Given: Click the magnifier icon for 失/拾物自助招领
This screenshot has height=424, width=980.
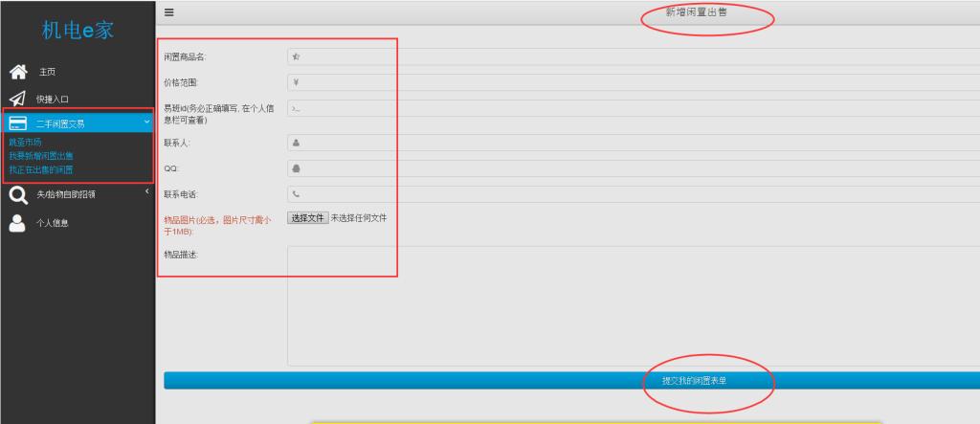Looking at the screenshot, I should 17,195.
